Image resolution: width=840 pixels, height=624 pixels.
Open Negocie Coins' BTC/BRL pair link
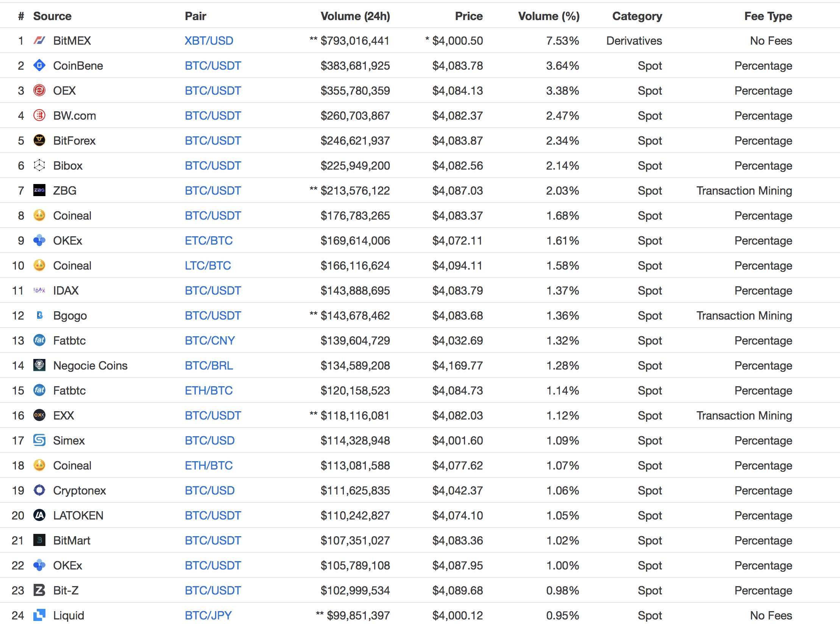(x=209, y=365)
